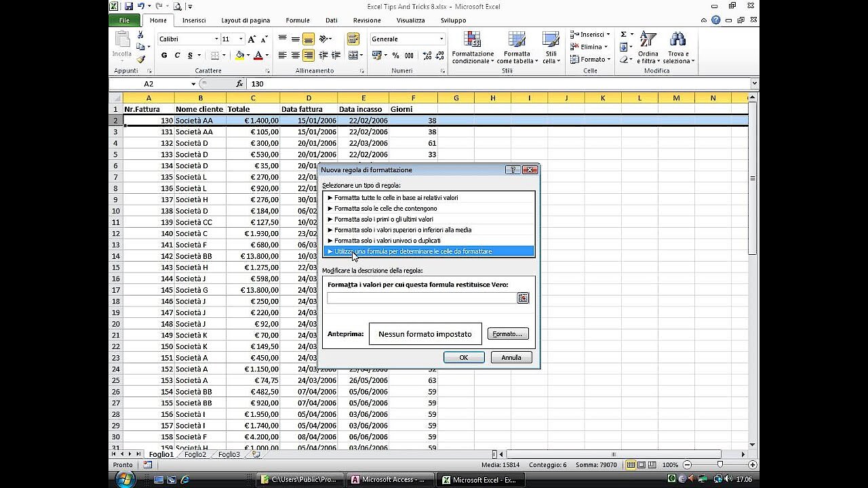Click the cell borders icon
This screenshot has height=488, width=868.
pyautogui.click(x=215, y=56)
